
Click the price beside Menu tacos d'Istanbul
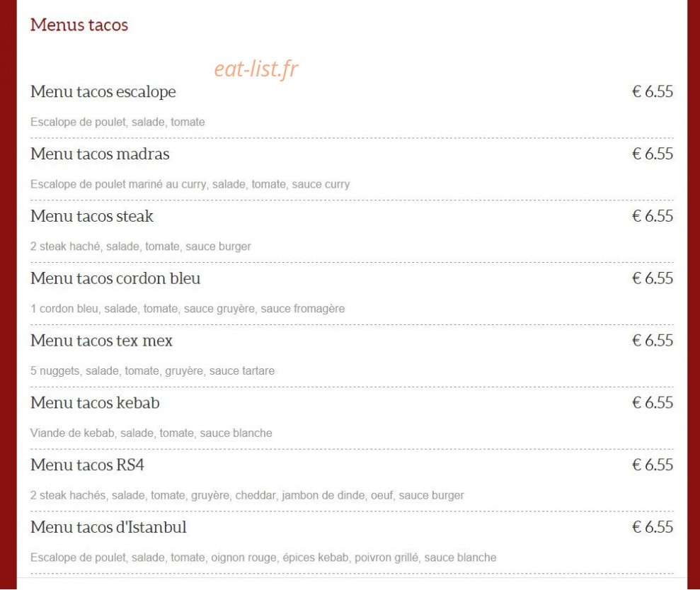coord(653,527)
